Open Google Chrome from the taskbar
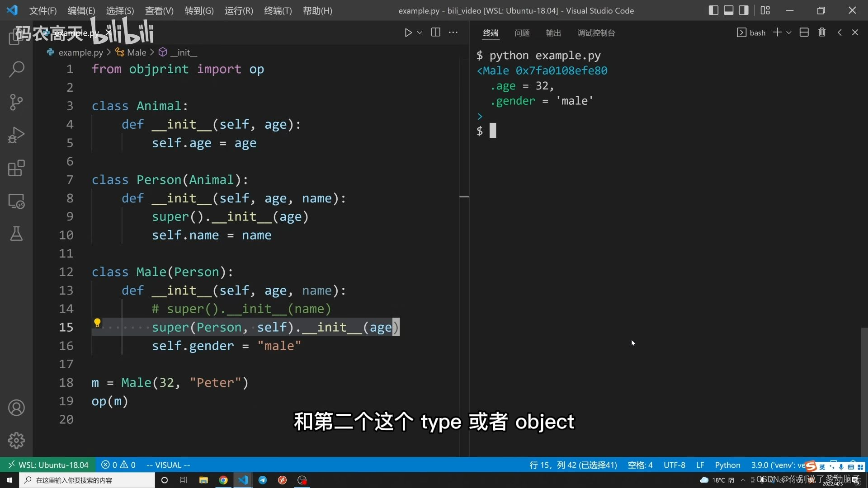 223,480
